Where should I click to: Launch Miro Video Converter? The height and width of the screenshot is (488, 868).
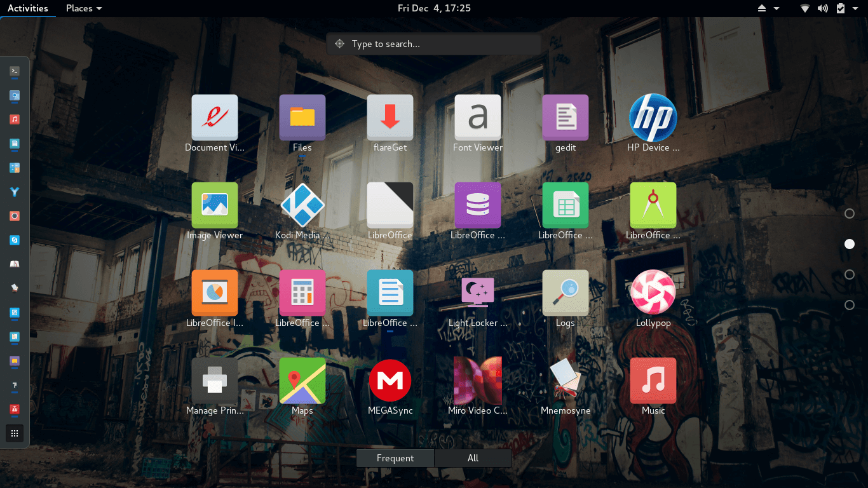478,381
